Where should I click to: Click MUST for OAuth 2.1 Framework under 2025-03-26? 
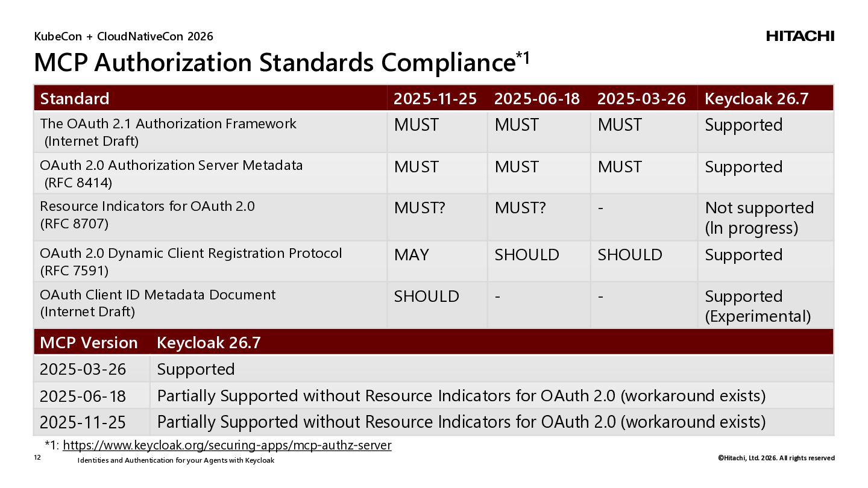click(x=620, y=125)
